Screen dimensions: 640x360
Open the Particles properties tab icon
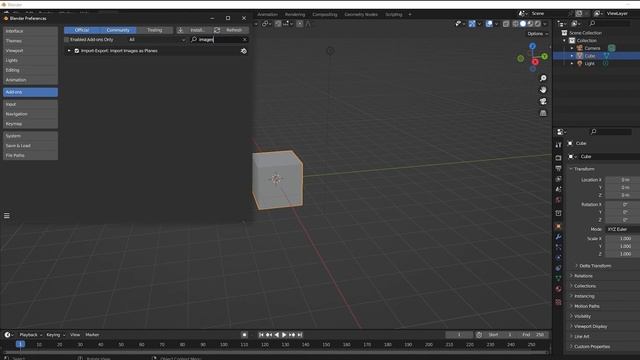558,247
